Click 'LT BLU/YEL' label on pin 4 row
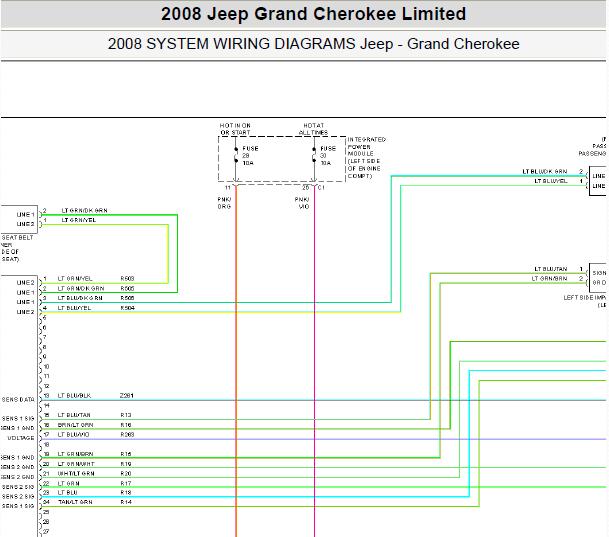609x537 pixels. [74, 308]
